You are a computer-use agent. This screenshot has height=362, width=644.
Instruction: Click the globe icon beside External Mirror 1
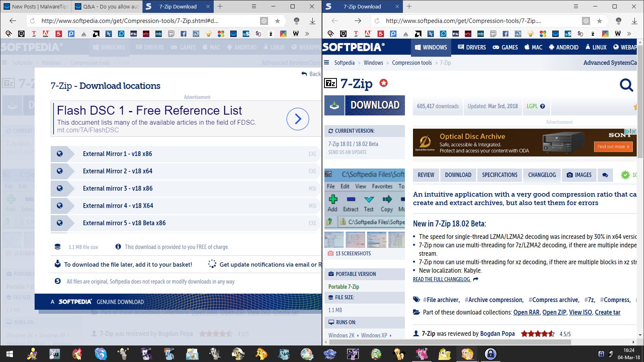[60, 154]
